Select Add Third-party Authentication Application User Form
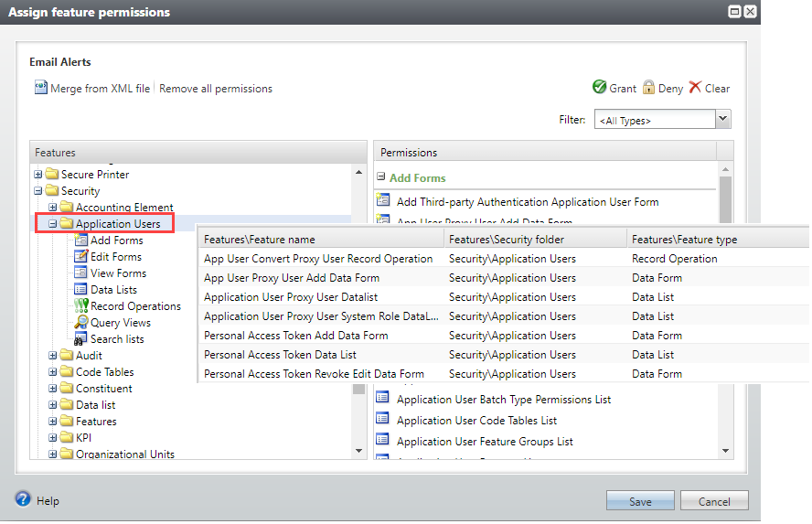Viewport: 812px width, 524px height. pyautogui.click(x=528, y=201)
